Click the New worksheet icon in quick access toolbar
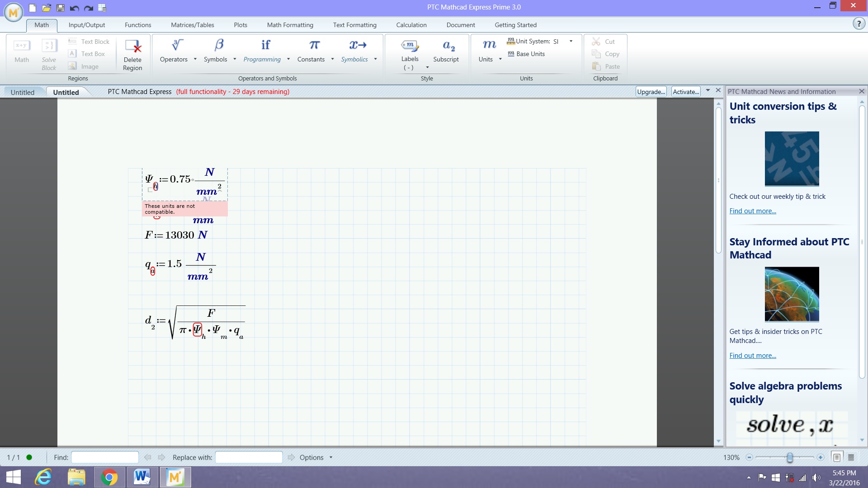 coord(32,8)
